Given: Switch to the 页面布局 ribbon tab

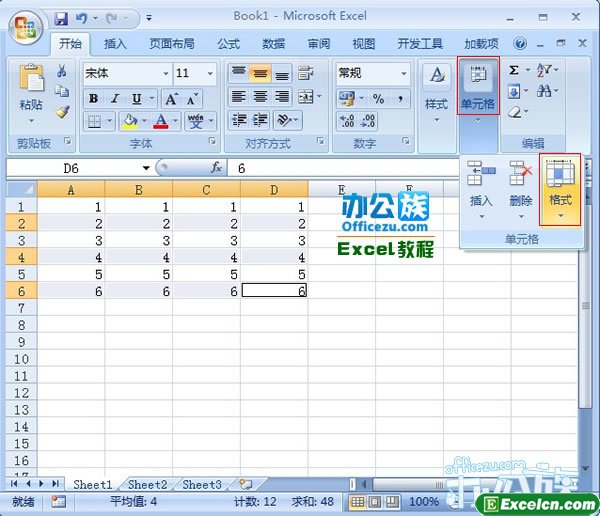Looking at the screenshot, I should point(171,44).
